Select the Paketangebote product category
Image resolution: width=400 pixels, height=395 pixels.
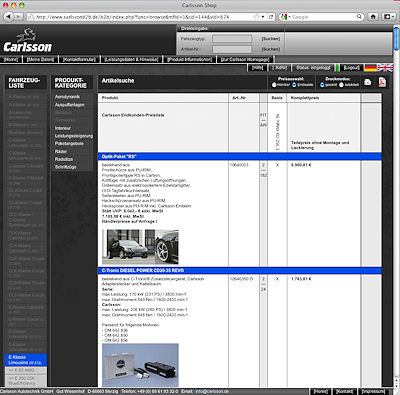click(69, 144)
